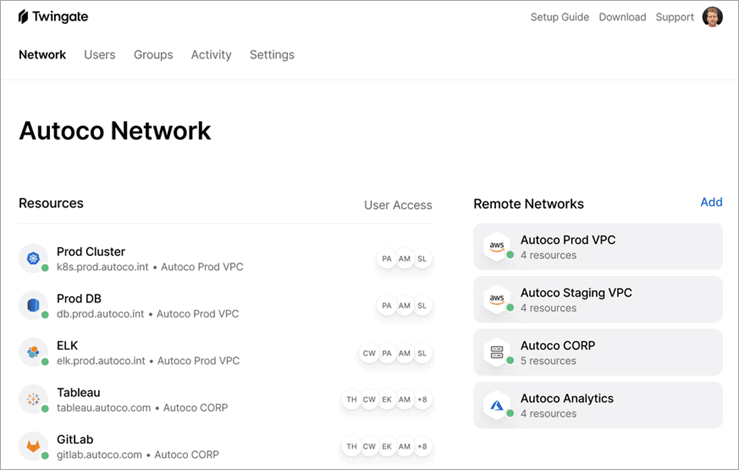
Task: Expand the +8 users badge on Tableau
Action: pyautogui.click(x=422, y=400)
